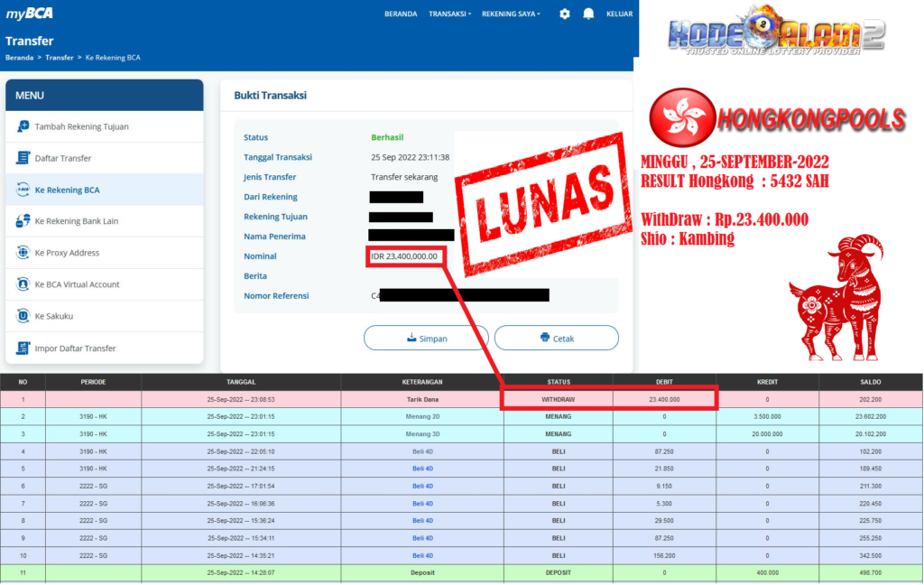Click the Kode Alam 2 logo
924x585 pixels.
point(776,31)
